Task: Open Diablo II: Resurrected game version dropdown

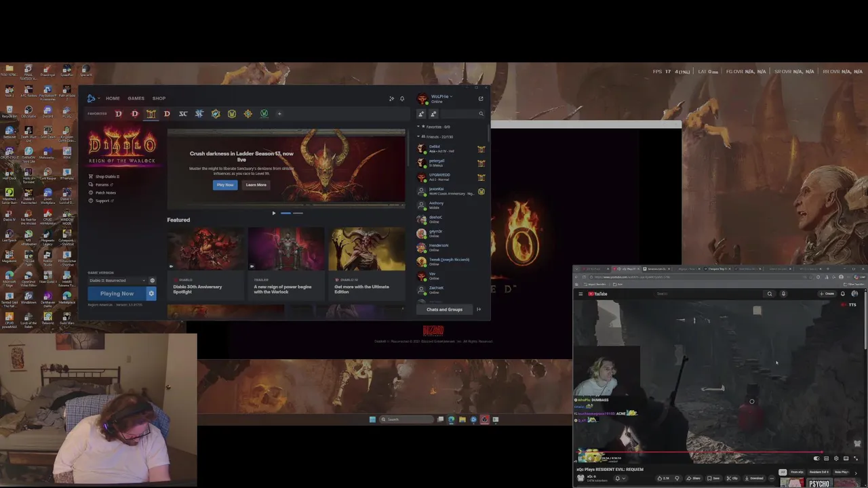Action: click(117, 281)
